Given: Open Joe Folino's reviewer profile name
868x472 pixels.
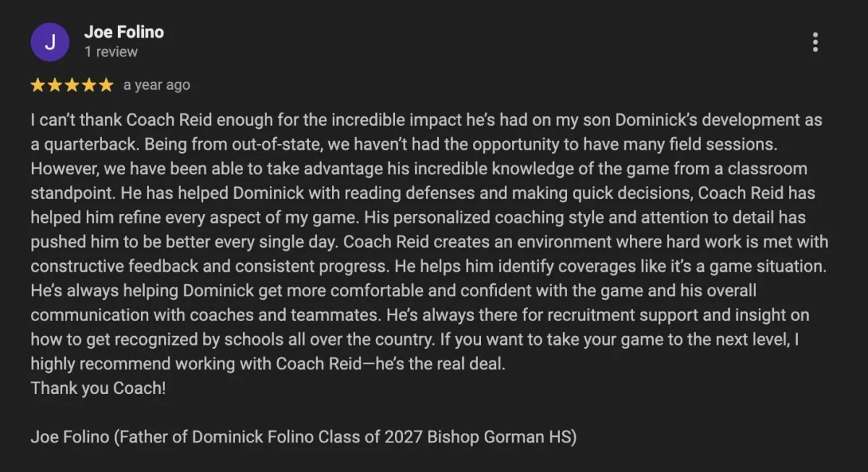Looking at the screenshot, I should [x=124, y=32].
